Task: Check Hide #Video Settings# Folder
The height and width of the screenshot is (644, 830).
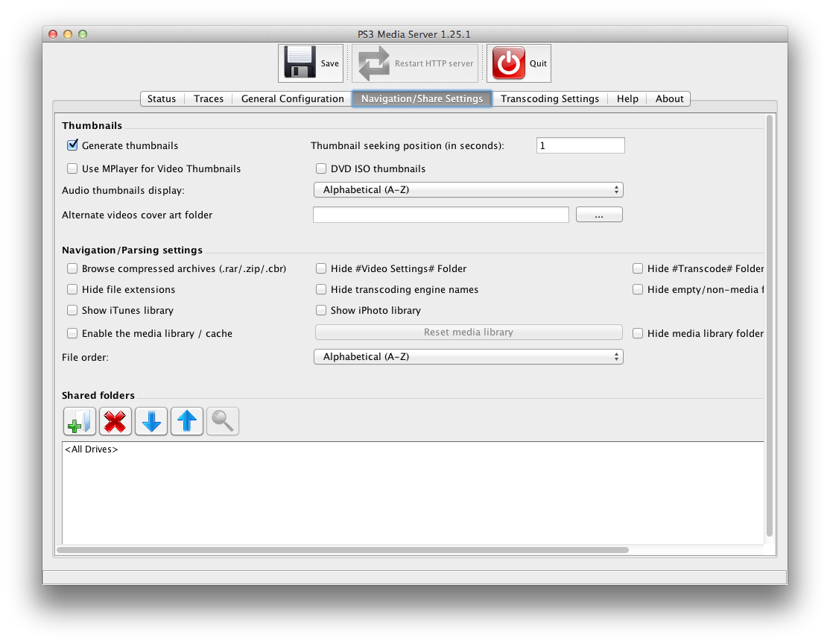Action: pos(321,268)
